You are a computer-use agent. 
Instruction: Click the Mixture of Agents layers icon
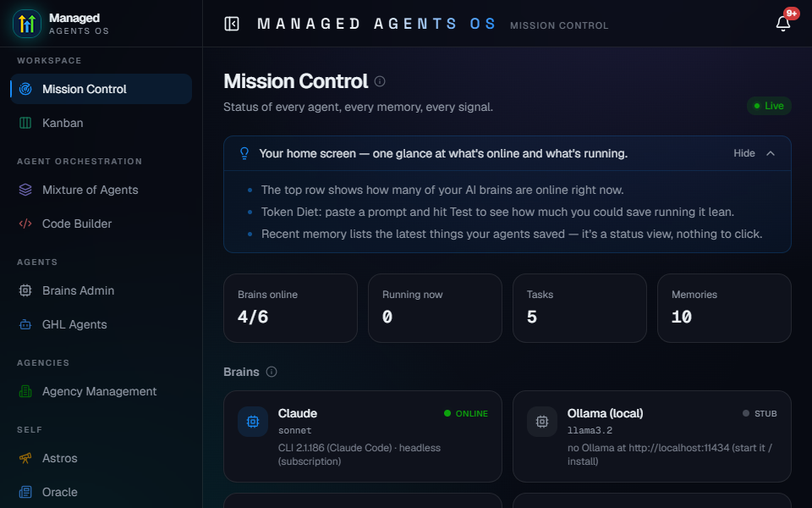click(x=25, y=190)
